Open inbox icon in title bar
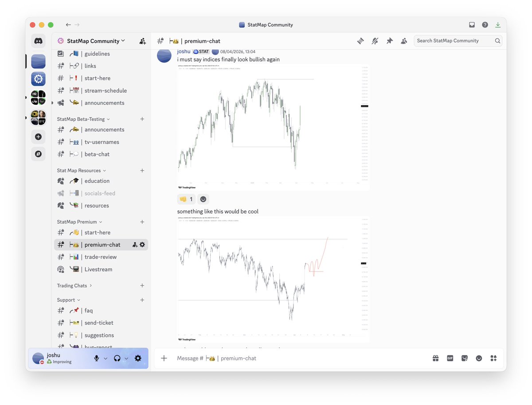Viewport: 532px width, 405px height. 472,25
